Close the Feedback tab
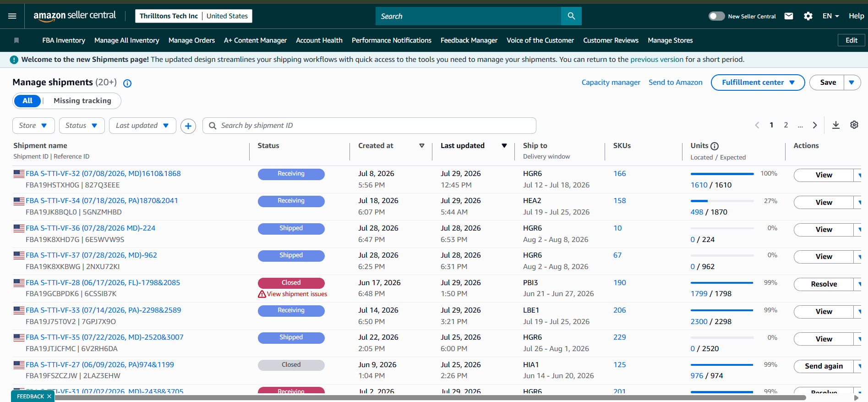 coord(49,396)
